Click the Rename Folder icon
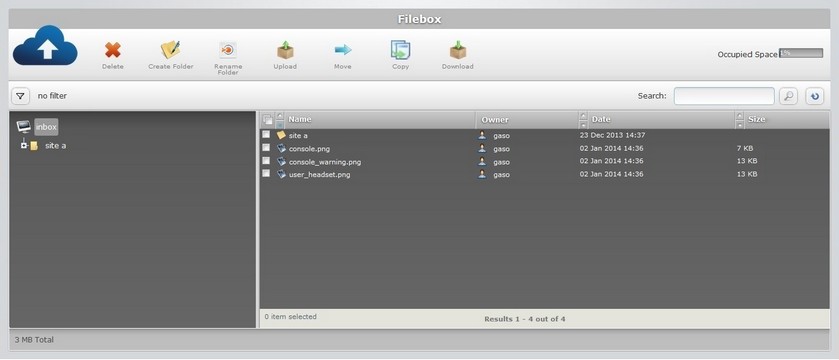The width and height of the screenshot is (839, 360). point(228,50)
